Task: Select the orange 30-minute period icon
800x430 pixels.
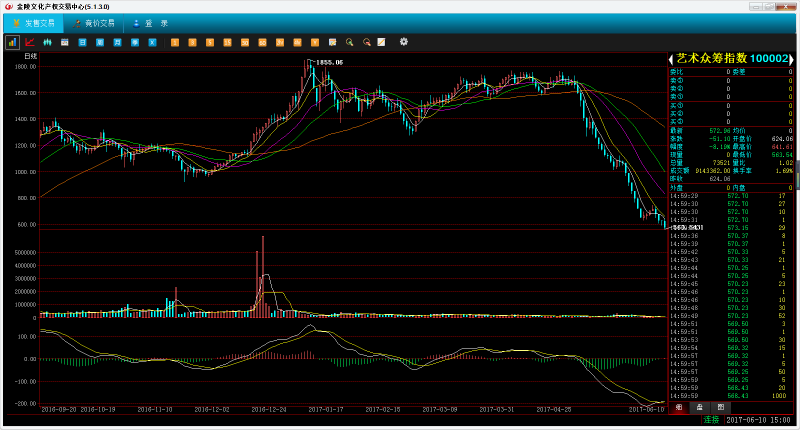Action: click(245, 42)
